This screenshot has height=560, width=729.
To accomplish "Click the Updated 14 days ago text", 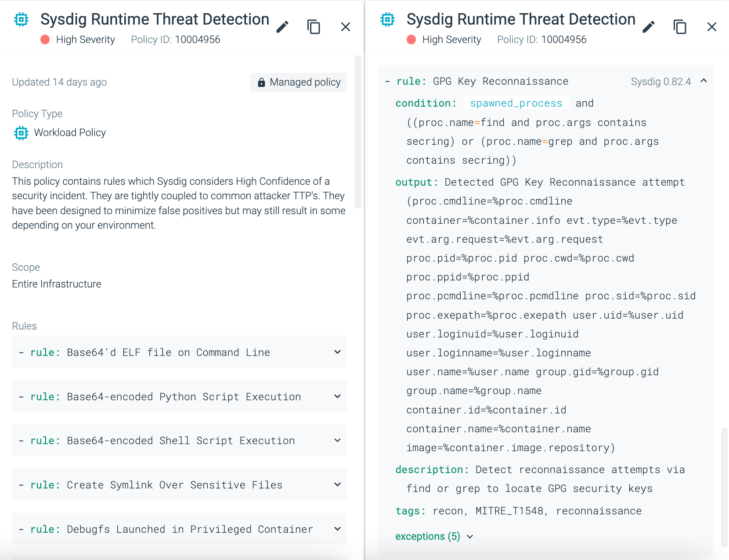I will [x=59, y=83].
